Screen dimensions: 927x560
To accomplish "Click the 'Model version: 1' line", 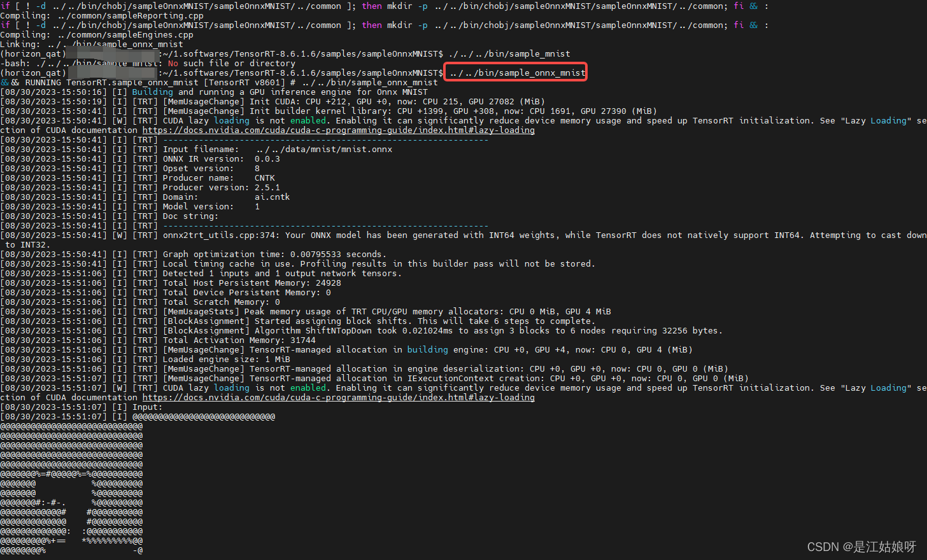I will (x=130, y=207).
